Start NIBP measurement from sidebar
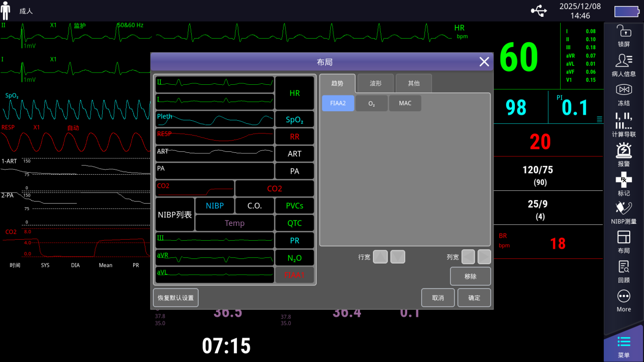The image size is (644, 362). pos(623,212)
